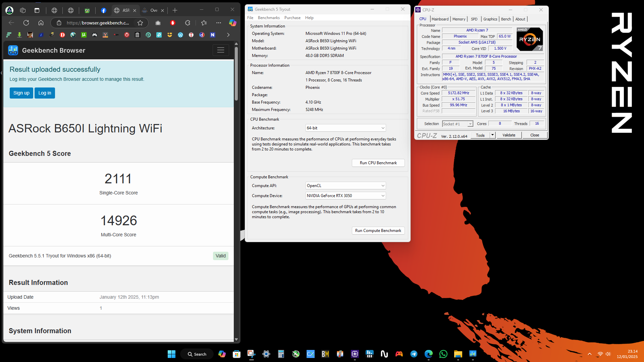644x362 pixels.
Task: Switch to SPD tab in CPU-Z
Action: tap(474, 19)
